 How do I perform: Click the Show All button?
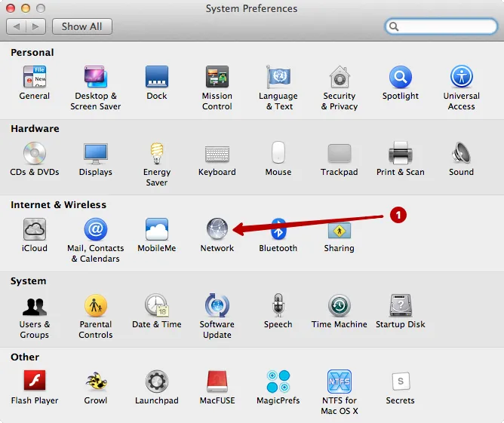(x=82, y=26)
